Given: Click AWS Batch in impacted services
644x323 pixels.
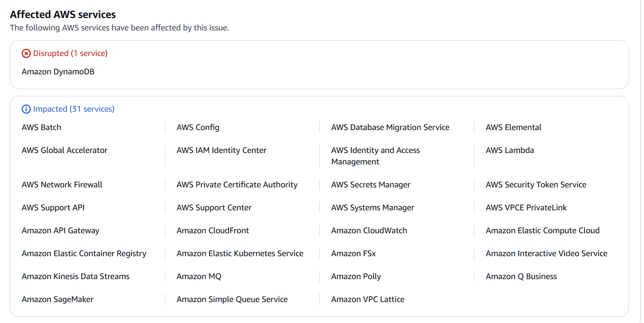Looking at the screenshot, I should pos(41,127).
